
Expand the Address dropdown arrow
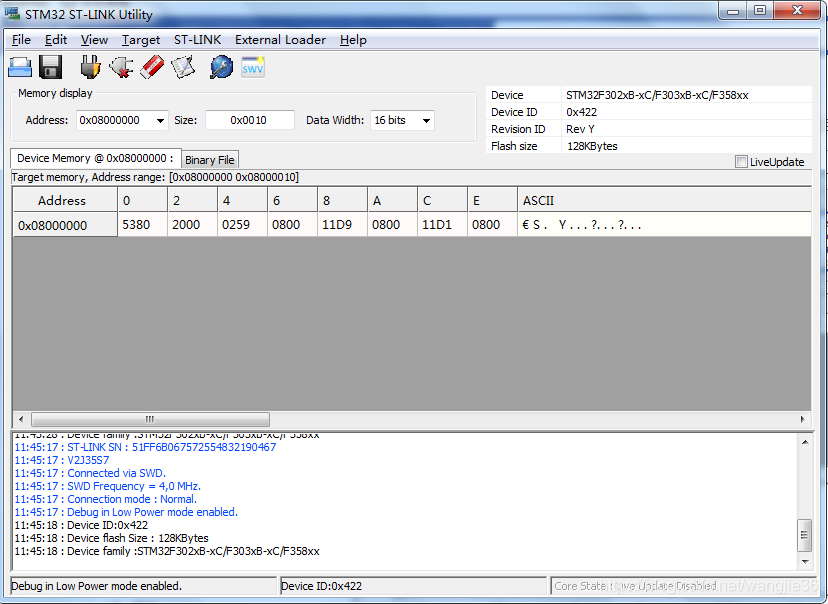tap(160, 120)
